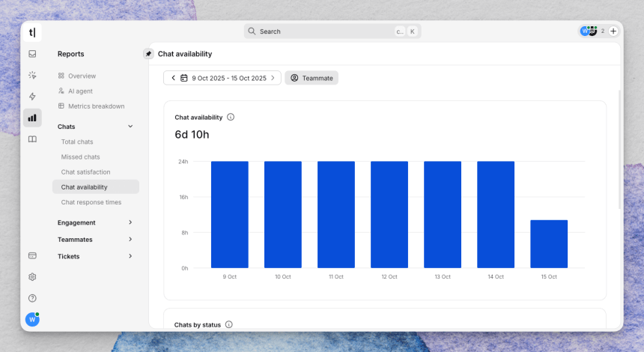Screen dimensions: 644x352
Task: Open the help question mark icon
Action: [32, 298]
